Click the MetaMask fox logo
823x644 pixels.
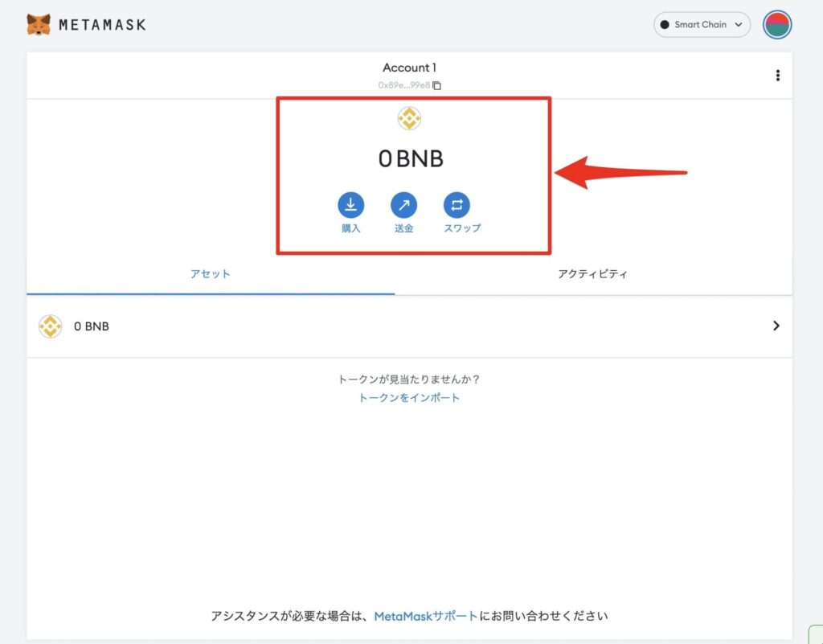pyautogui.click(x=39, y=24)
